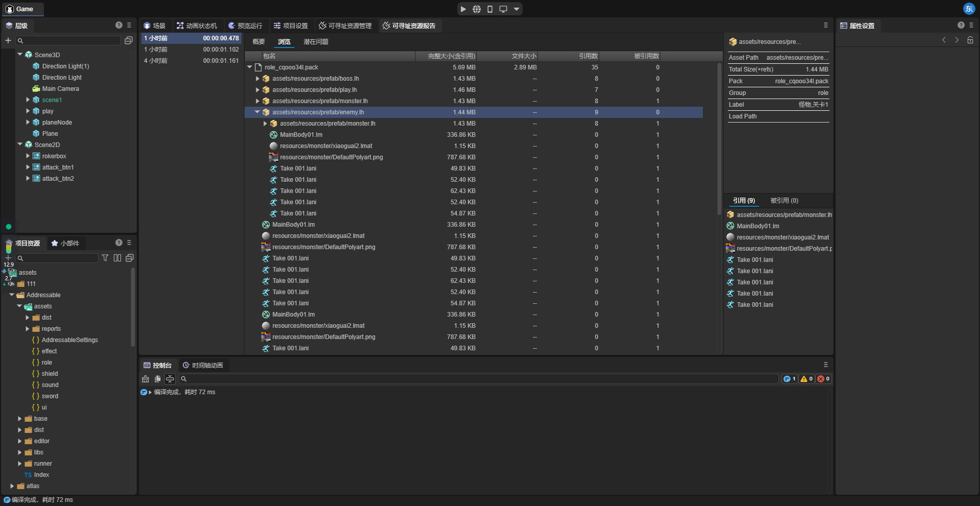Screen dimensions: 980x506
Task: Open the user avatar account menu
Action: 968,9
